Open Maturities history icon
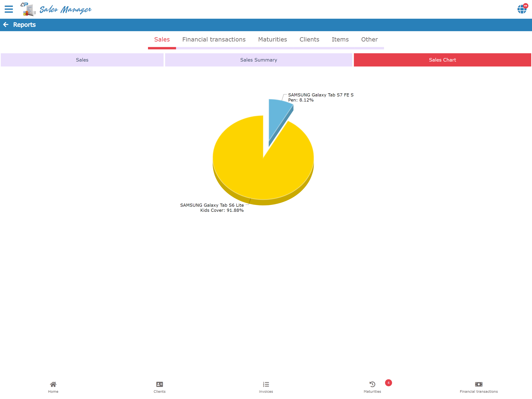Viewport: 532px width, 399px height. coord(372,384)
